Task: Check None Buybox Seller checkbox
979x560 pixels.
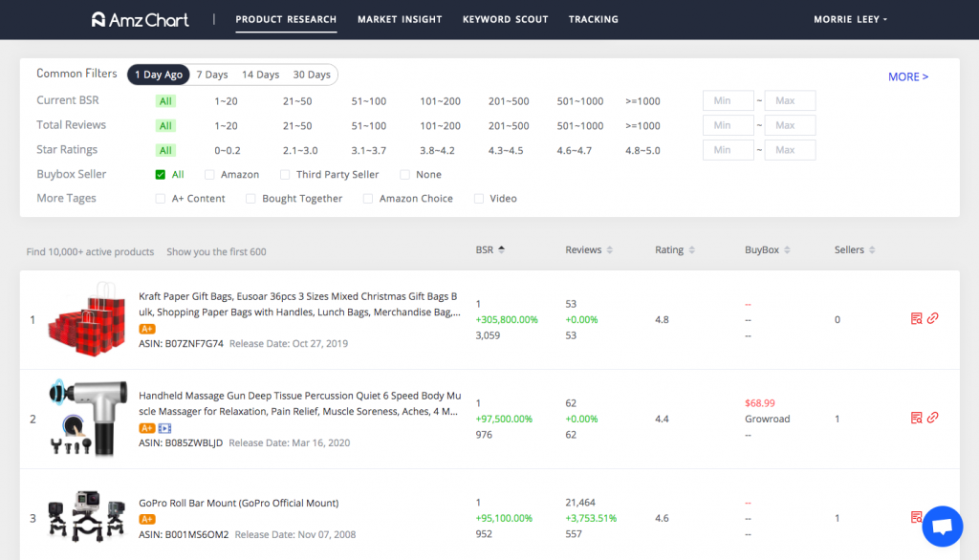Action: [404, 175]
